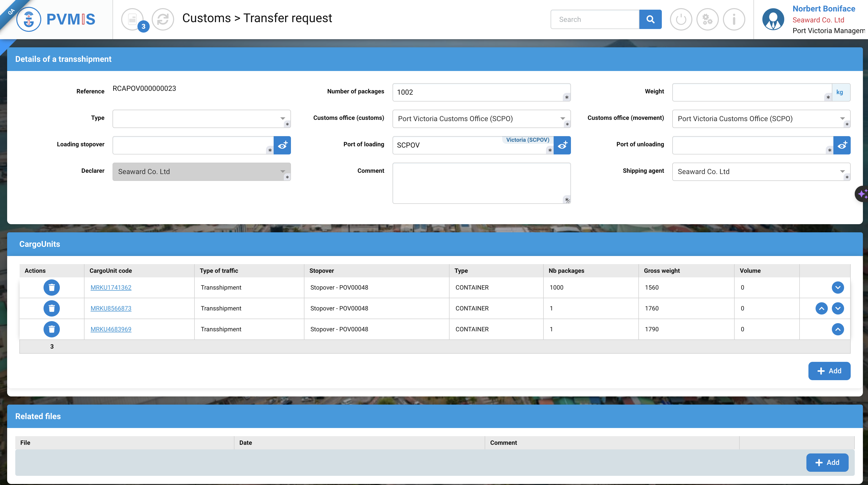The height and width of the screenshot is (485, 868).
Task: Open Loading stopover lookup eye icon
Action: pos(282,145)
